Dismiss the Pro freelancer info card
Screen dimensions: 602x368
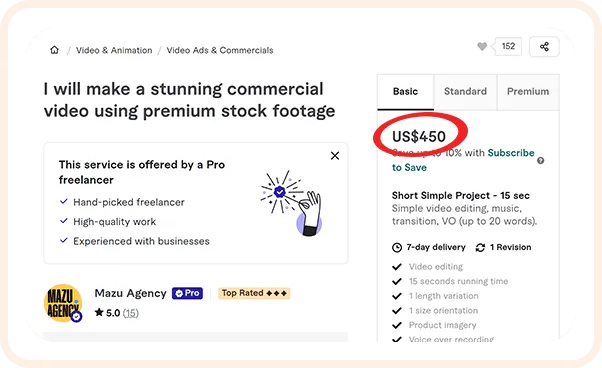pyautogui.click(x=335, y=155)
